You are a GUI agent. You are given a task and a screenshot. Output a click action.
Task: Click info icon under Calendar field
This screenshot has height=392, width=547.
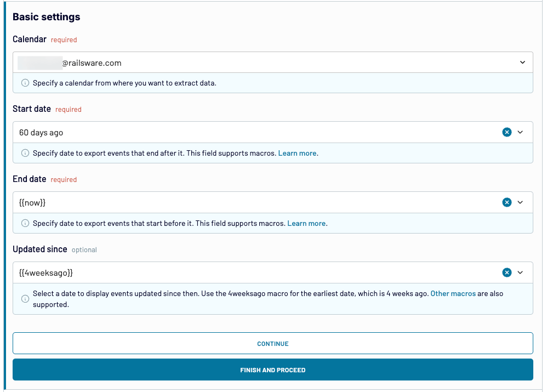(x=25, y=83)
